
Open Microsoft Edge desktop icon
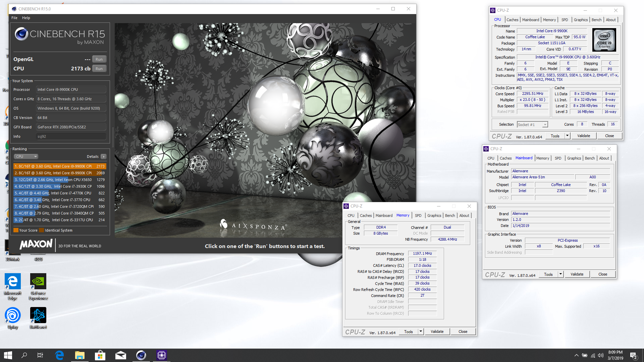pyautogui.click(x=13, y=282)
